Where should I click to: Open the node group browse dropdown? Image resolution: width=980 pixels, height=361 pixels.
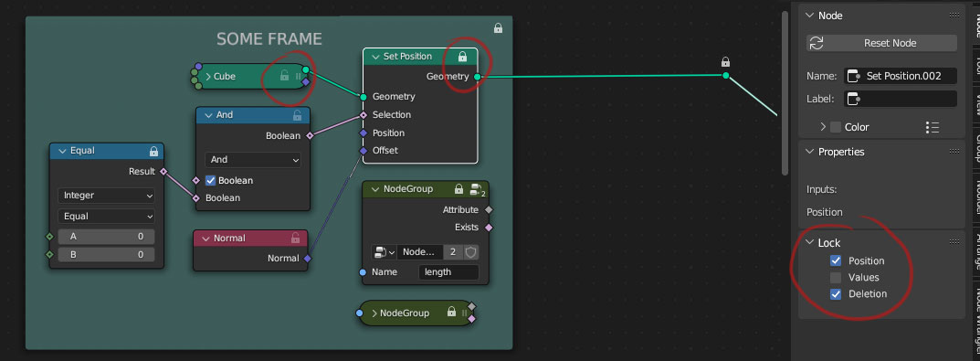pyautogui.click(x=384, y=252)
